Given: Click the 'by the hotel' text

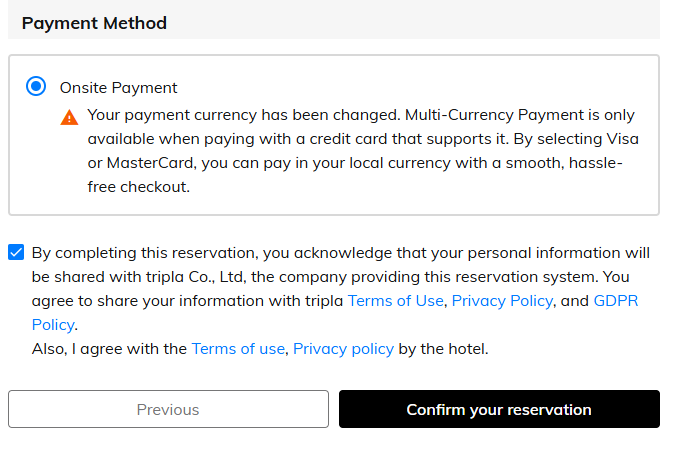Looking at the screenshot, I should click(443, 348).
